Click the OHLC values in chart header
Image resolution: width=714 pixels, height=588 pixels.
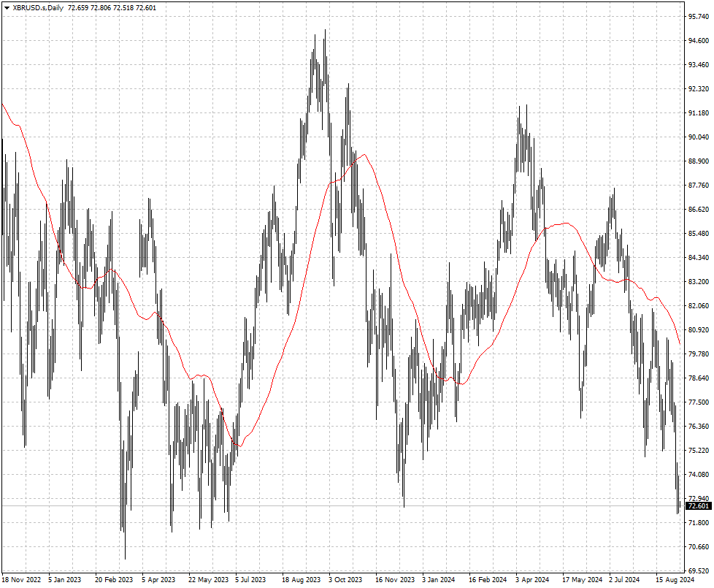pyautogui.click(x=112, y=7)
